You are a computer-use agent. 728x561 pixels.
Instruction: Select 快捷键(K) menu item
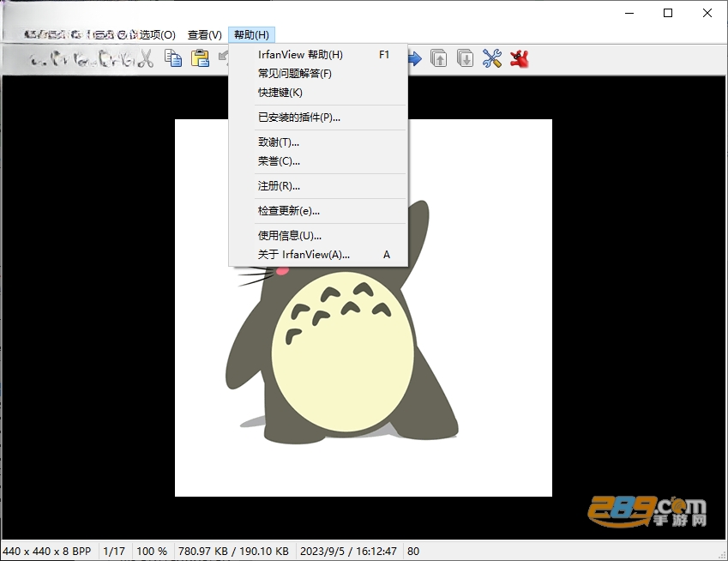[x=318, y=93]
